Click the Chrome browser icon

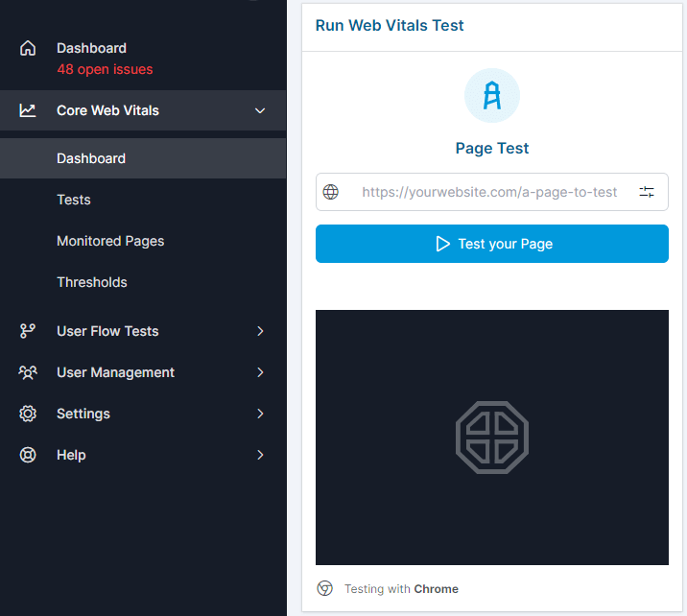coord(324,588)
